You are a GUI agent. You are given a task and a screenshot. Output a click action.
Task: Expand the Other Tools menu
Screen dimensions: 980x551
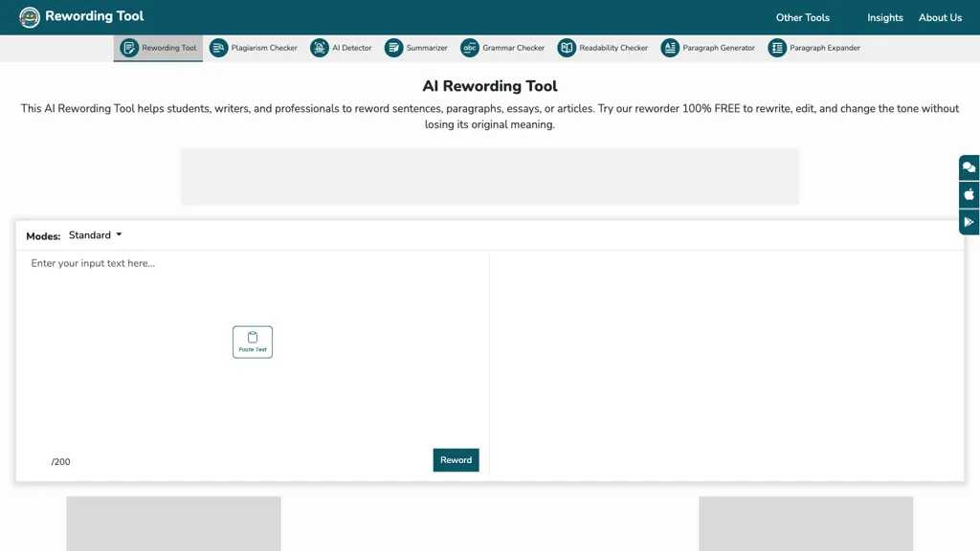coord(802,17)
